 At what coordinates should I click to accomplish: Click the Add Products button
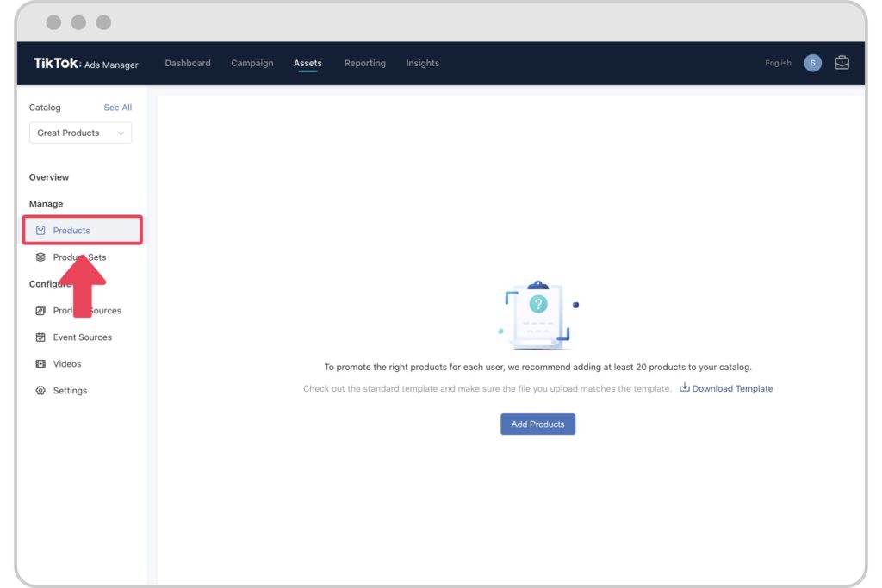tap(537, 424)
